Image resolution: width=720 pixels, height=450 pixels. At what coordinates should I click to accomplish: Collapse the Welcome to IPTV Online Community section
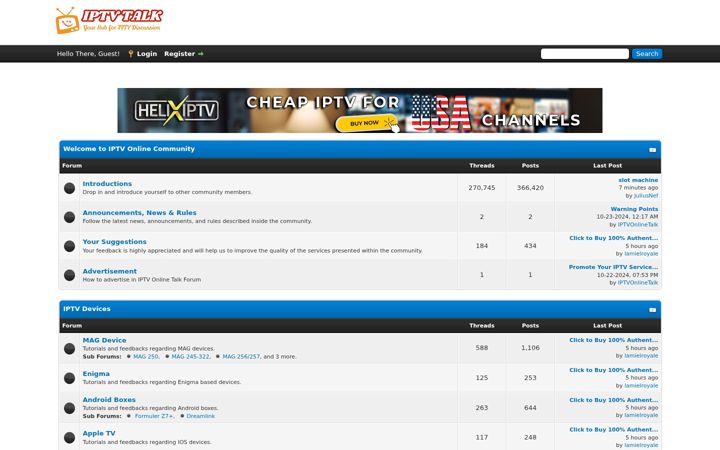tap(652, 150)
